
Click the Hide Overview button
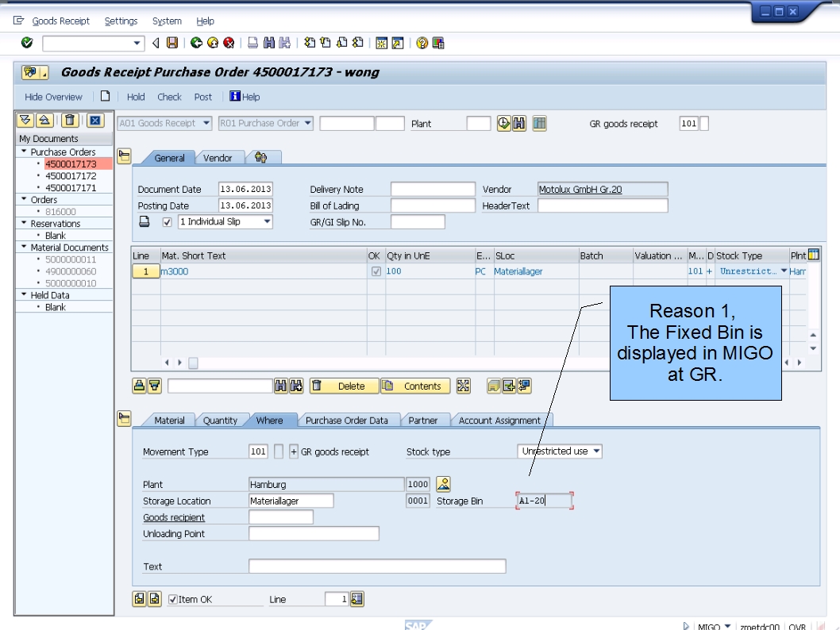[x=53, y=97]
